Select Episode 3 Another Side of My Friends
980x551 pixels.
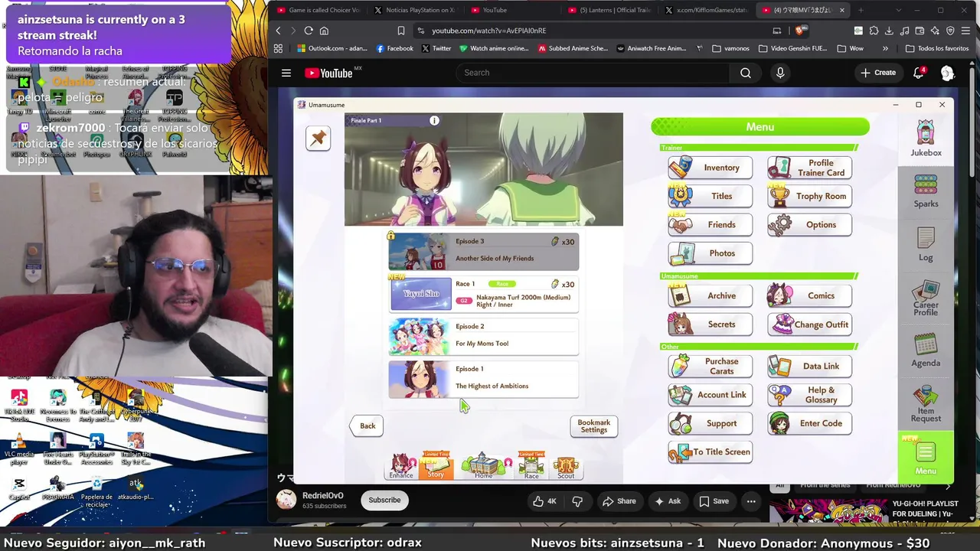pos(483,251)
